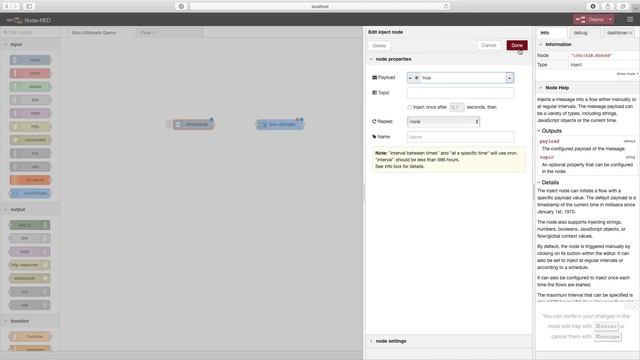Click the knx-ultimate node on the canvas
This screenshot has width=640, height=360.
[280, 124]
